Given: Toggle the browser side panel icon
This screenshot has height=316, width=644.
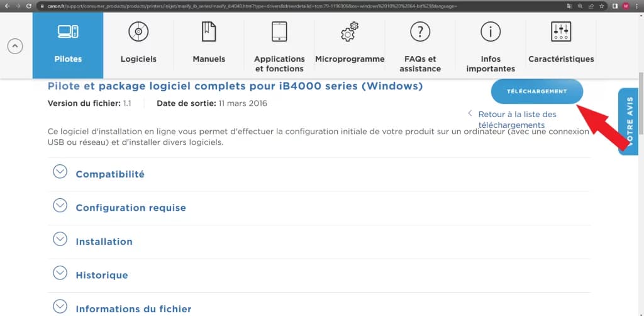Looking at the screenshot, I should click(615, 6).
